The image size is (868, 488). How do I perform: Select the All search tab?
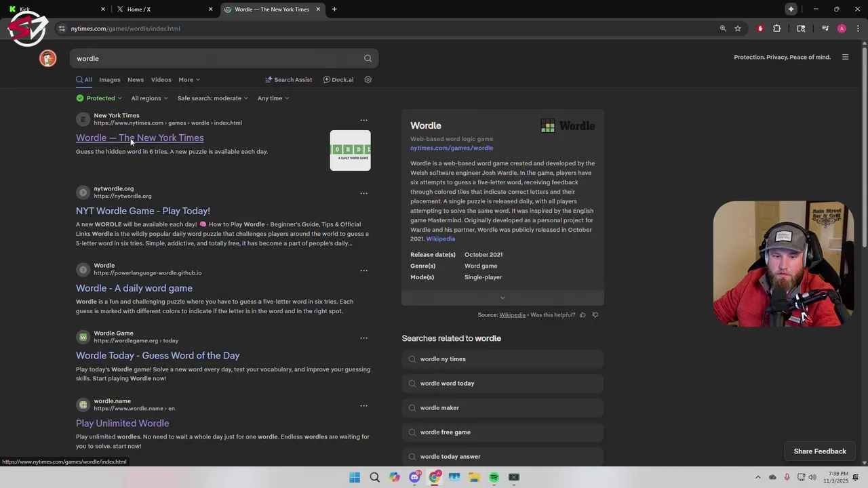(84, 79)
